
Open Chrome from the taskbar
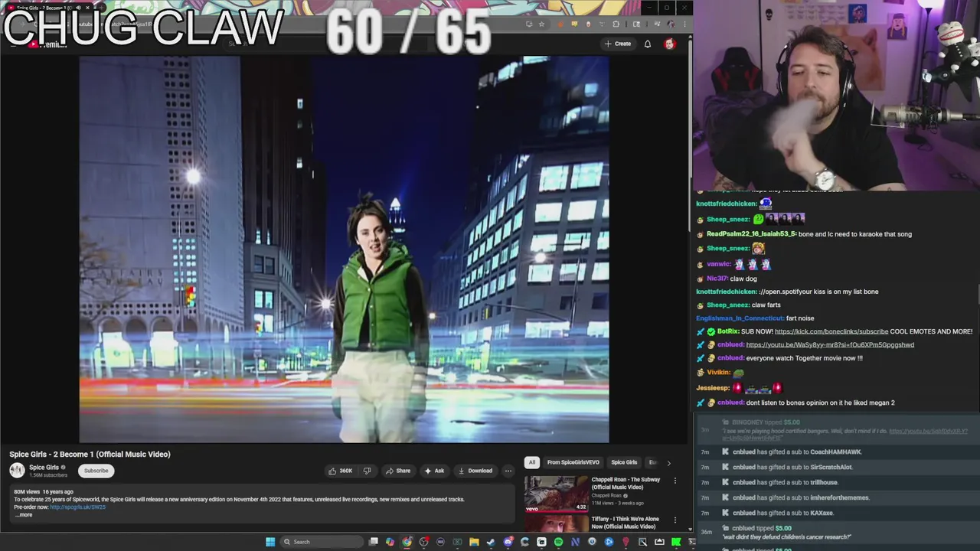[x=407, y=542]
